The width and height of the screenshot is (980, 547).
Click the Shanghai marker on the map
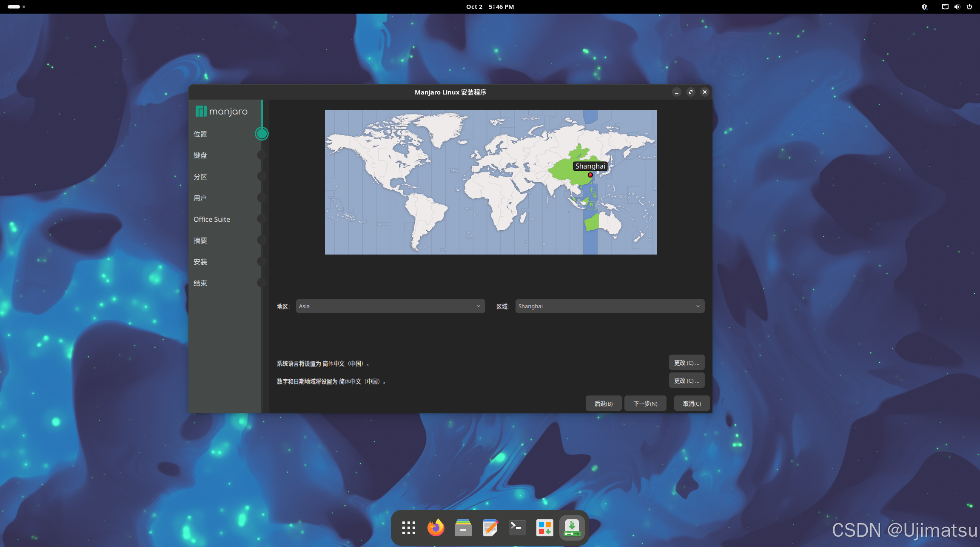click(590, 175)
